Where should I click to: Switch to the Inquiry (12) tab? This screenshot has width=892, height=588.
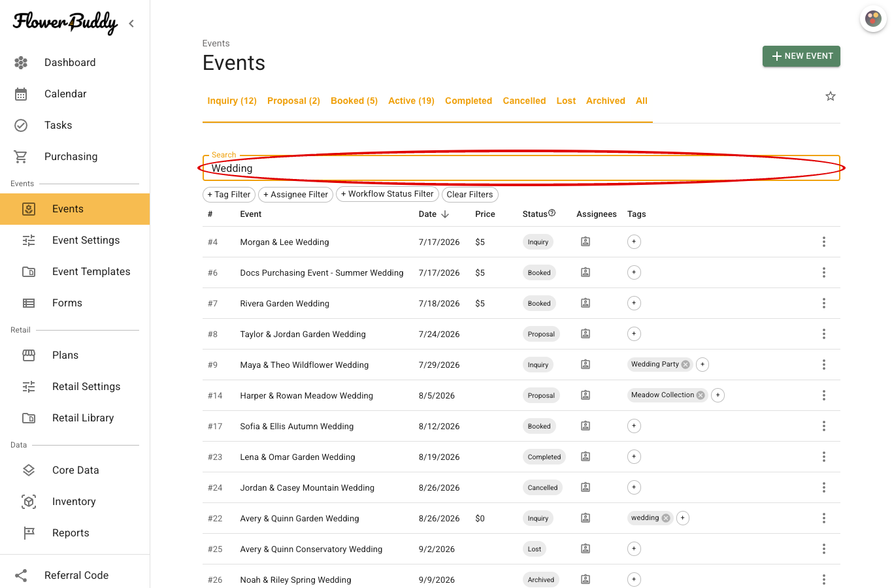tap(232, 101)
